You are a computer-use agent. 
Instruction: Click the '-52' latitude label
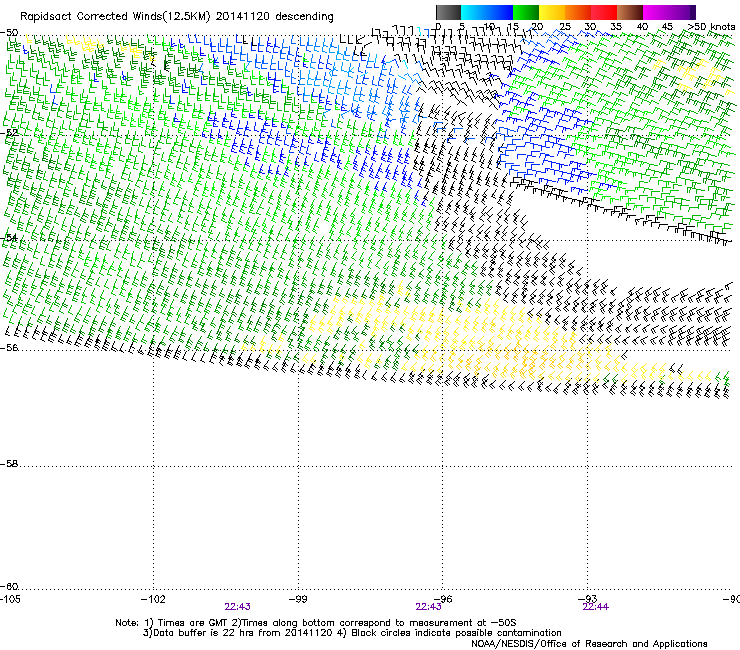[x=9, y=133]
